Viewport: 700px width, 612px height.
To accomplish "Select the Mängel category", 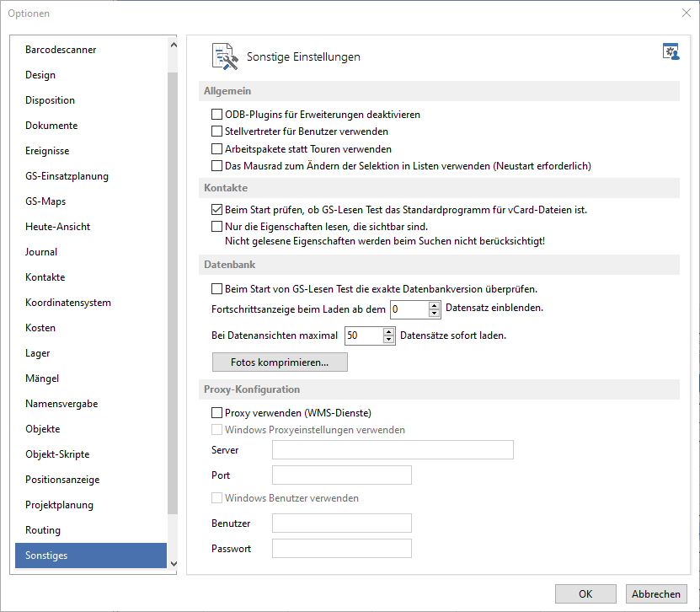I will coord(91,378).
